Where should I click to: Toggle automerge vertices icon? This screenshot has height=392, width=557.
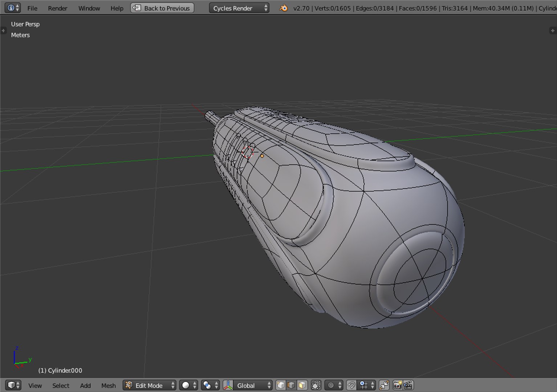tap(384, 385)
